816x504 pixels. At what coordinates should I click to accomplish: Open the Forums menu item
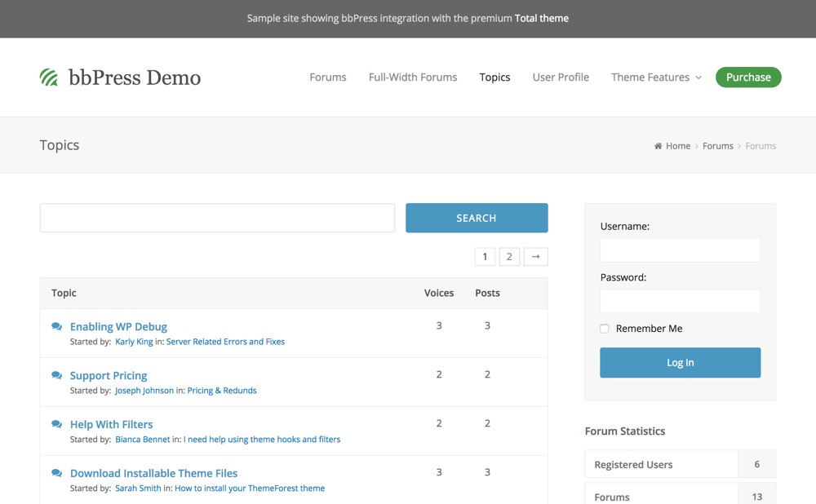(x=328, y=77)
